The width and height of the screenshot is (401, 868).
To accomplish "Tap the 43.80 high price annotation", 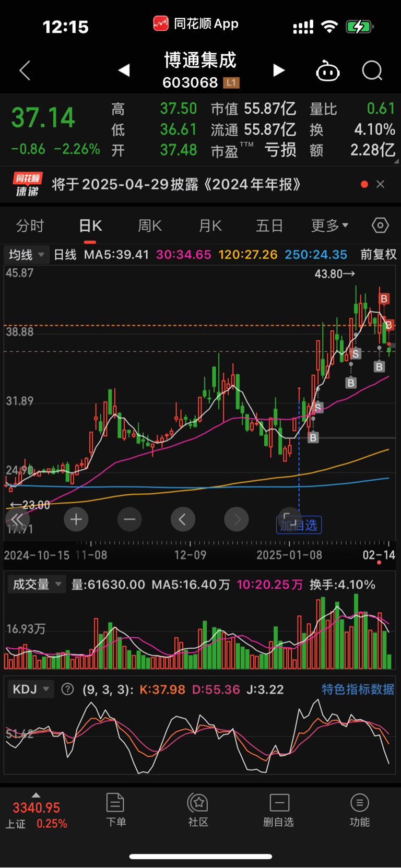I will (x=335, y=274).
